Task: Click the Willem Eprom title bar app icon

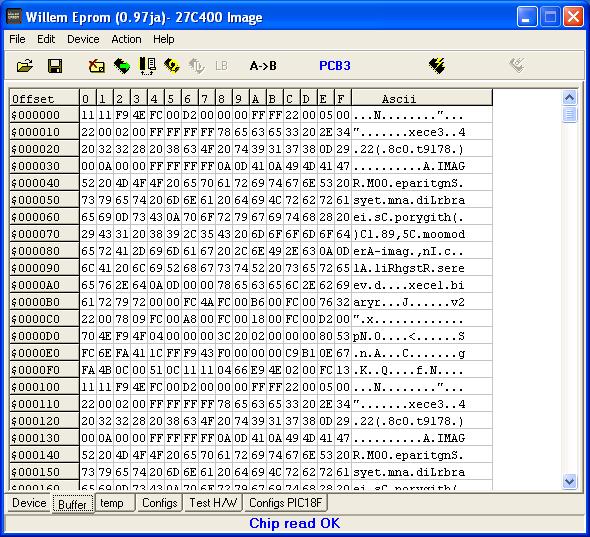Action: point(14,17)
